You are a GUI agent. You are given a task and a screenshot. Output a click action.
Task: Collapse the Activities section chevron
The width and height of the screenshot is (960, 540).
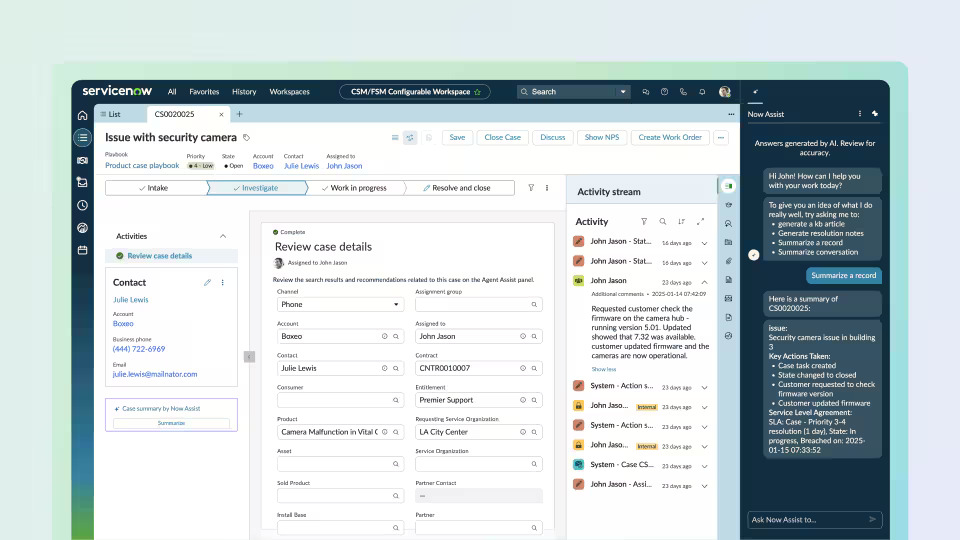click(x=222, y=236)
